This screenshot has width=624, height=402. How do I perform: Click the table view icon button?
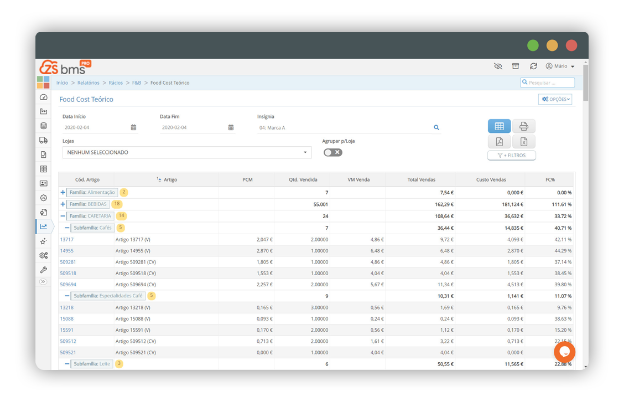tap(498, 127)
